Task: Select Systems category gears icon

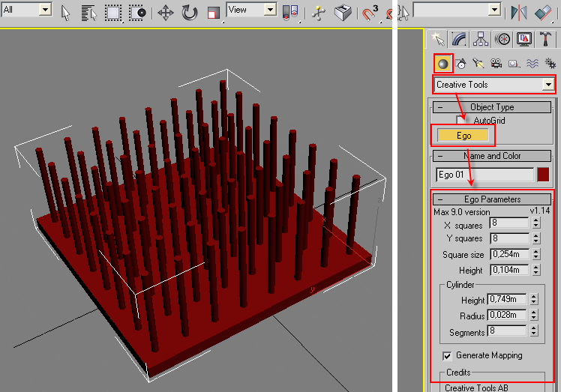Action: 550,64
